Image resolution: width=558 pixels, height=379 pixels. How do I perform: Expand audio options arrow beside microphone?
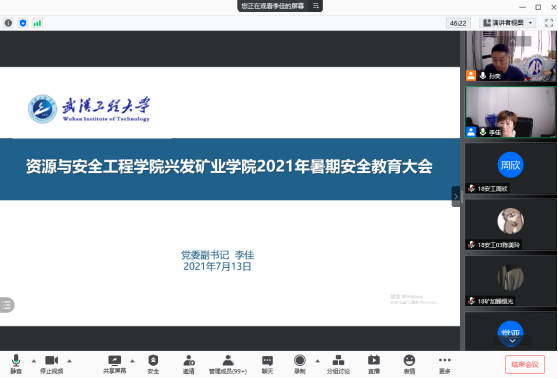pos(34,361)
